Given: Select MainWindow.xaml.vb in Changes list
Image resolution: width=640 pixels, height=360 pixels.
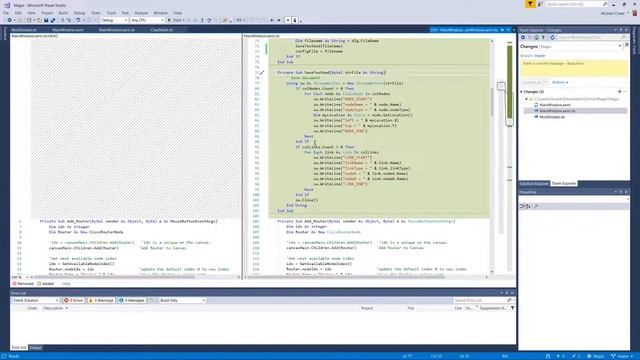Looking at the screenshot, I should pyautogui.click(x=557, y=111).
